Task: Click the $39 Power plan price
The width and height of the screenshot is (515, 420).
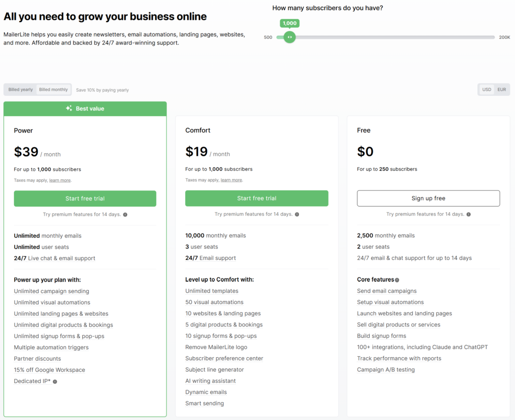Action: tap(26, 152)
